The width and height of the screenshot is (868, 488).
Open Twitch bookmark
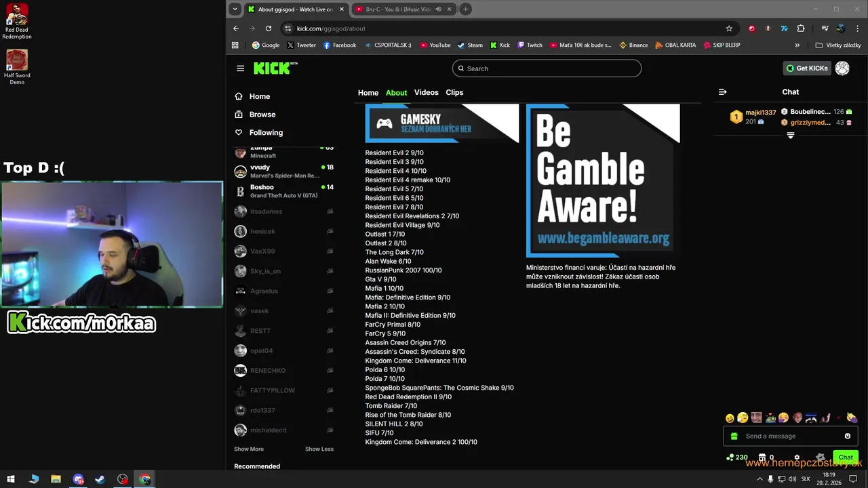point(530,45)
